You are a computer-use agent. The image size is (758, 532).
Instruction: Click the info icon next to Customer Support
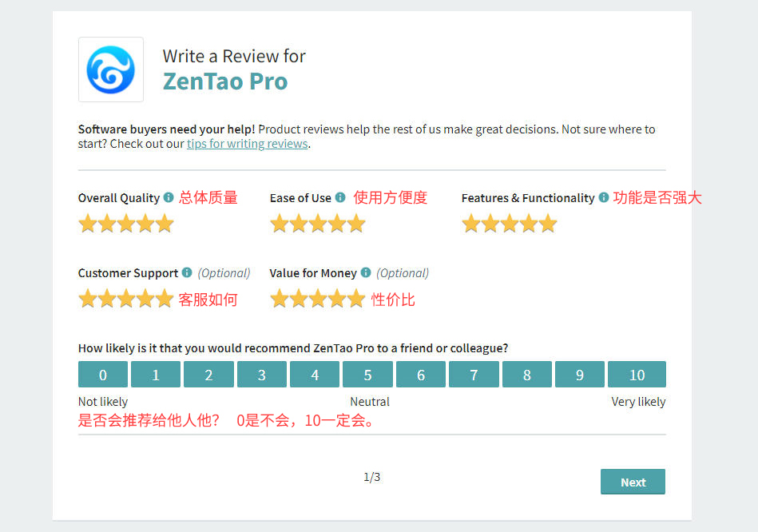[x=187, y=272]
